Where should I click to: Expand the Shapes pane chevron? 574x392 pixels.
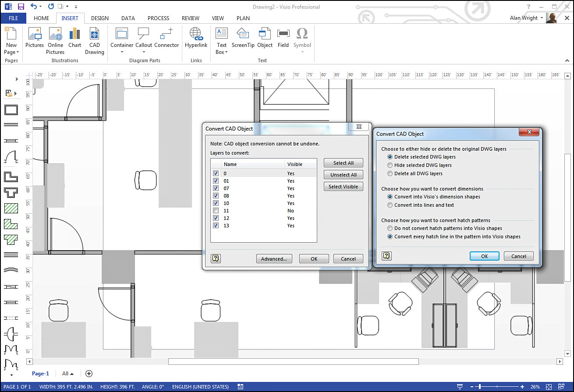pyautogui.click(x=17, y=79)
